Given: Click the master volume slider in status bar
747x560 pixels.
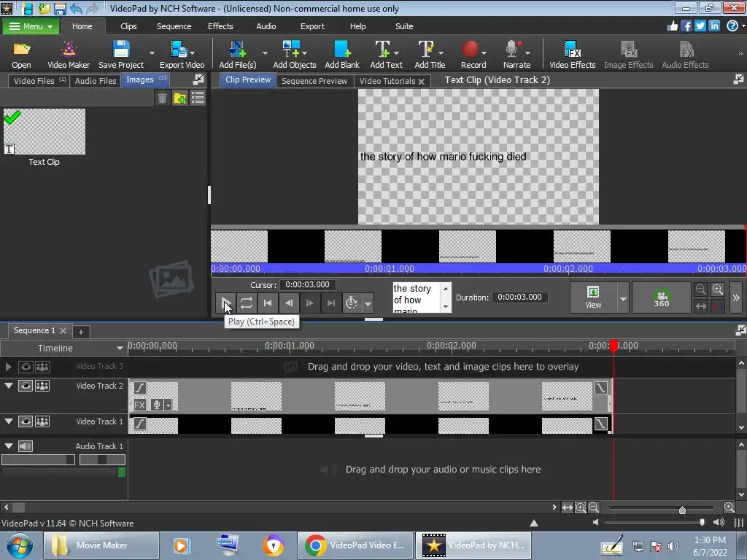Looking at the screenshot, I should 702,522.
